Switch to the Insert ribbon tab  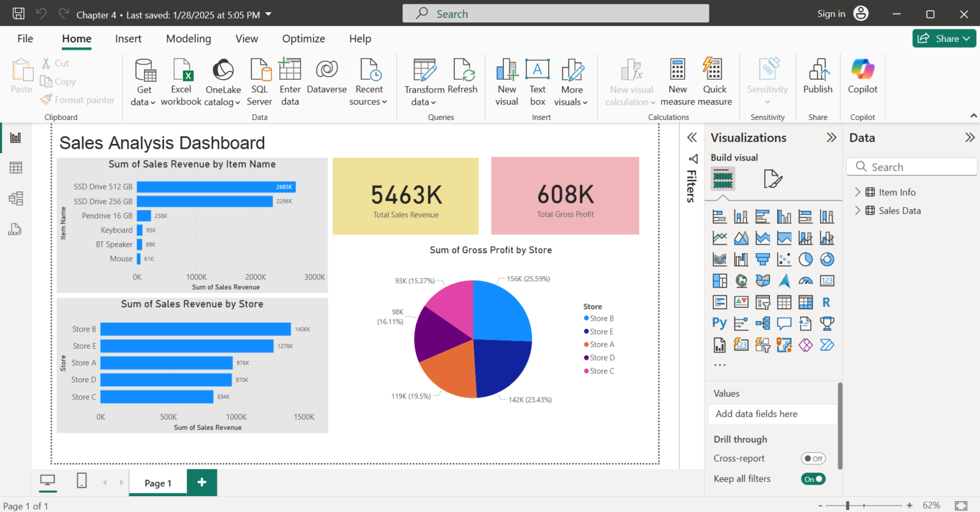pyautogui.click(x=128, y=38)
